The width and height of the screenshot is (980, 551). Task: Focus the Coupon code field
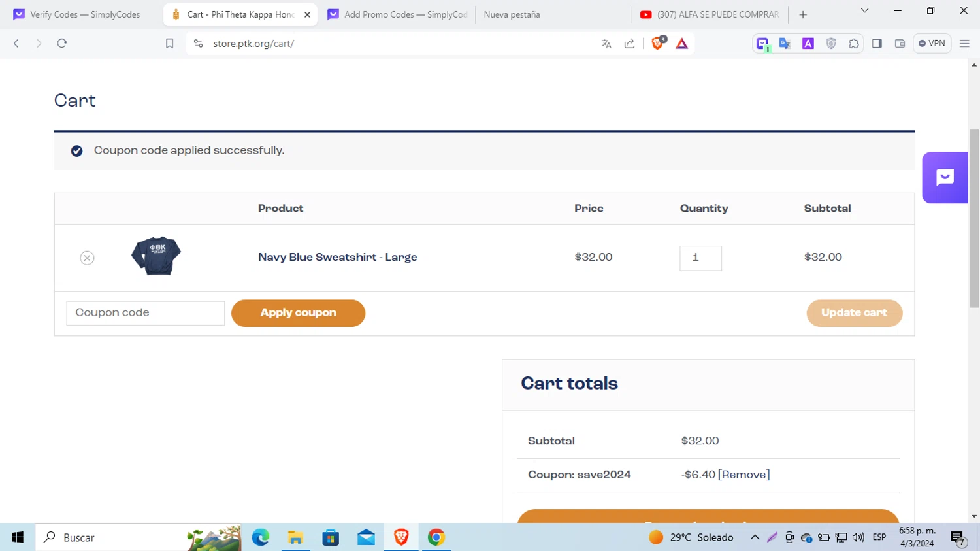[145, 313]
